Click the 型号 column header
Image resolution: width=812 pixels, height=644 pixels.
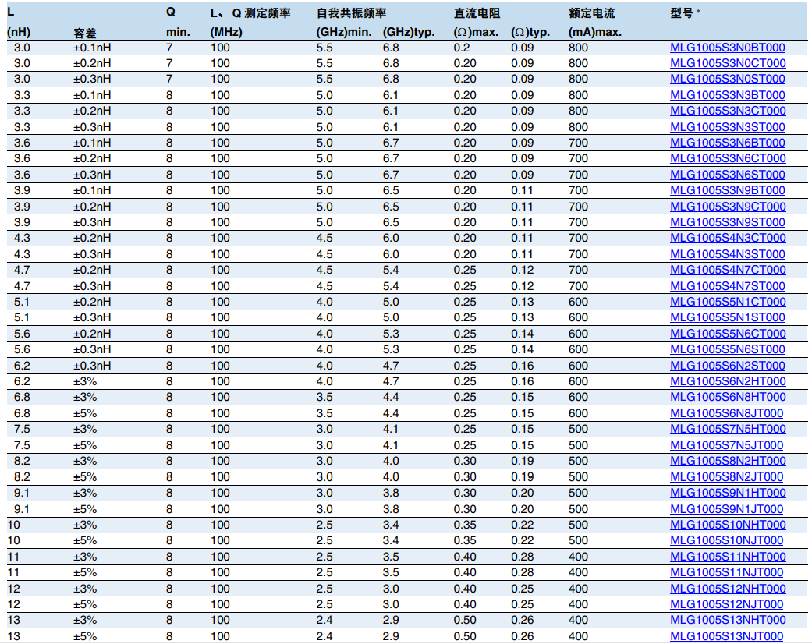pos(681,13)
